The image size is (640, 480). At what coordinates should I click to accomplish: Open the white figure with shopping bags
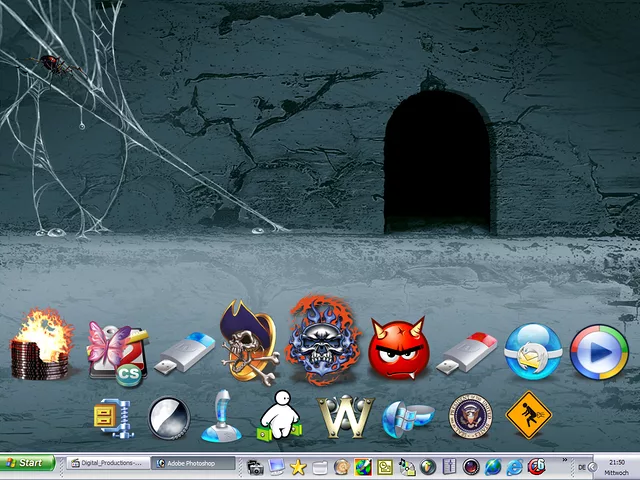pos(279,415)
